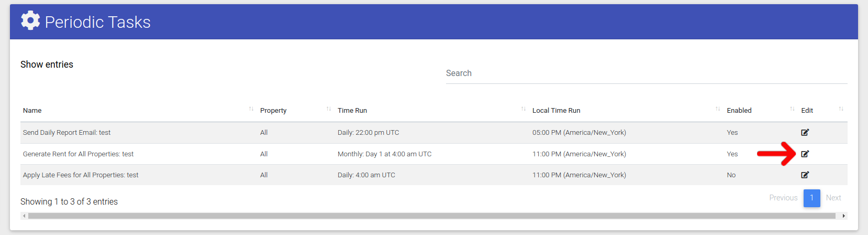The width and height of the screenshot is (868, 235).
Task: Edit the Apply Late Fees task
Action: pyautogui.click(x=805, y=175)
